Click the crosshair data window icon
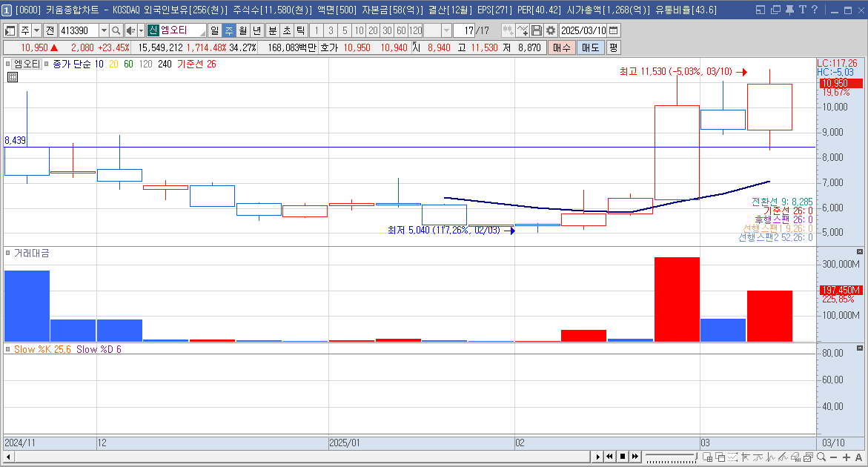Screen dimensions: 868x467 (x=707, y=457)
